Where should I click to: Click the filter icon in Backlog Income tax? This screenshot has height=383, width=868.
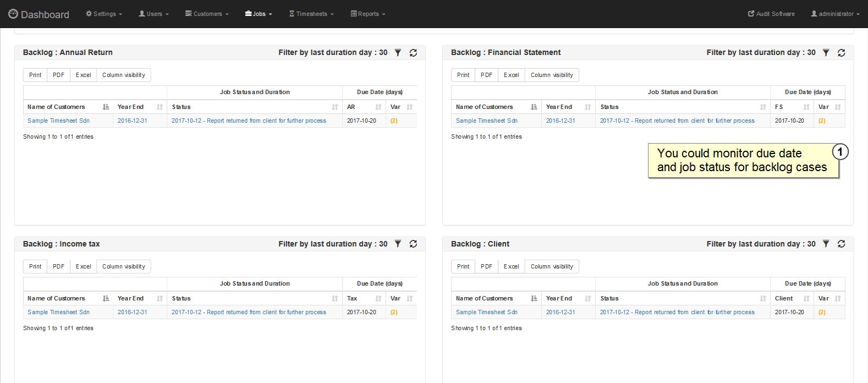398,244
